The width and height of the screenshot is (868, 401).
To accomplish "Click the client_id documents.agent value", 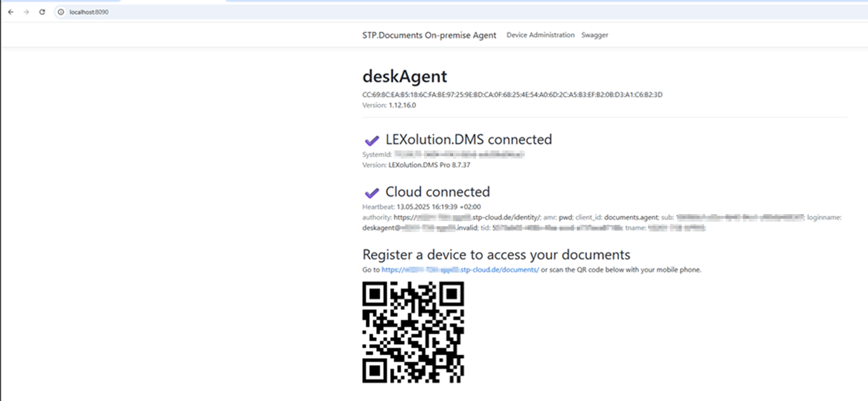I will point(631,218).
